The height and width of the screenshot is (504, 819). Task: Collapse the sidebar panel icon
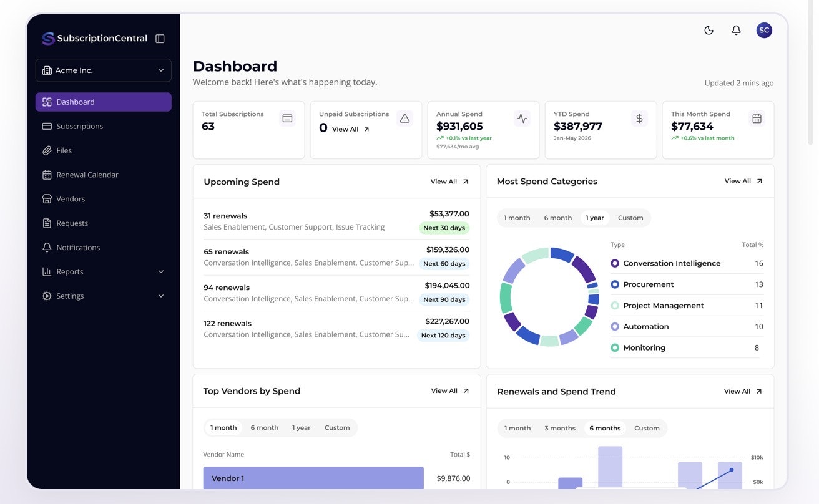tap(160, 39)
